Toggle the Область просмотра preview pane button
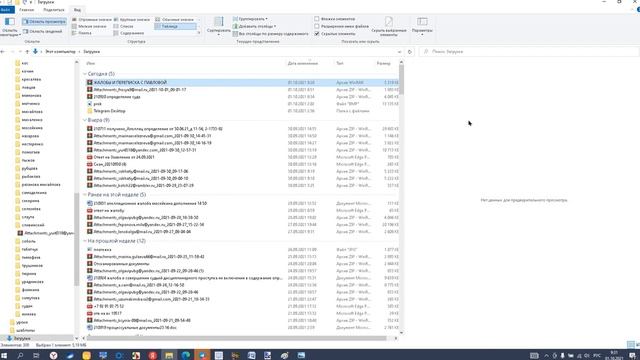640x360 pixels. click(x=44, y=22)
